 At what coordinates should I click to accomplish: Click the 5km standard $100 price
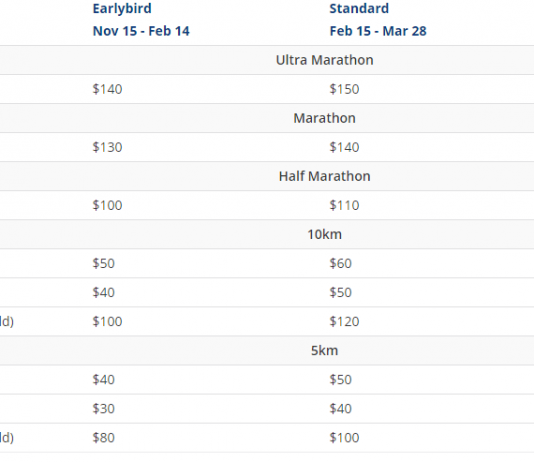[344, 438]
